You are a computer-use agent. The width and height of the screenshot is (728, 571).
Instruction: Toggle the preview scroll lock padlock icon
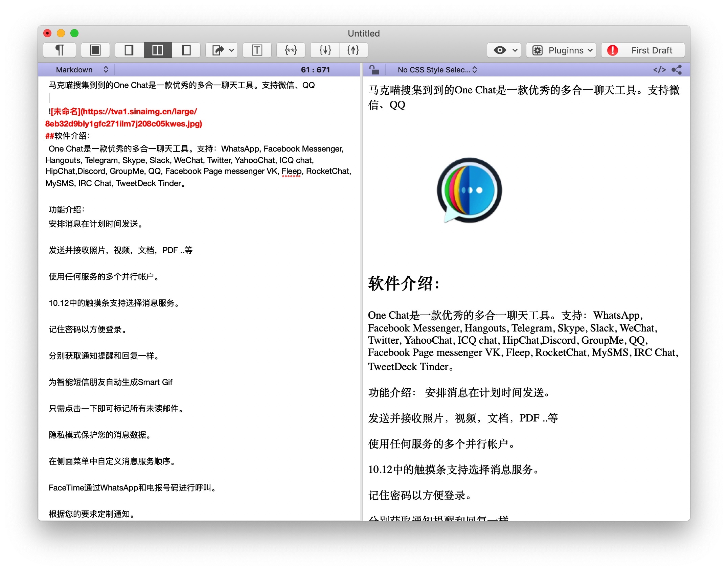[374, 70]
